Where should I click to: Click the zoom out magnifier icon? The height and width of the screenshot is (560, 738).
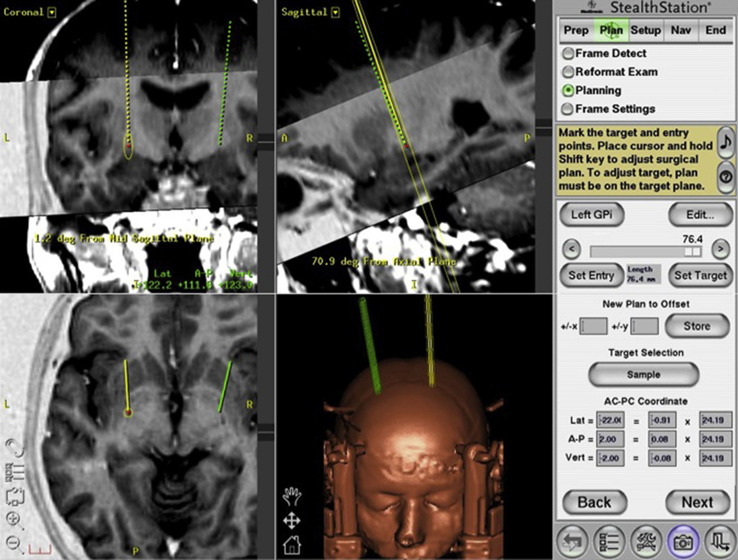(x=14, y=543)
